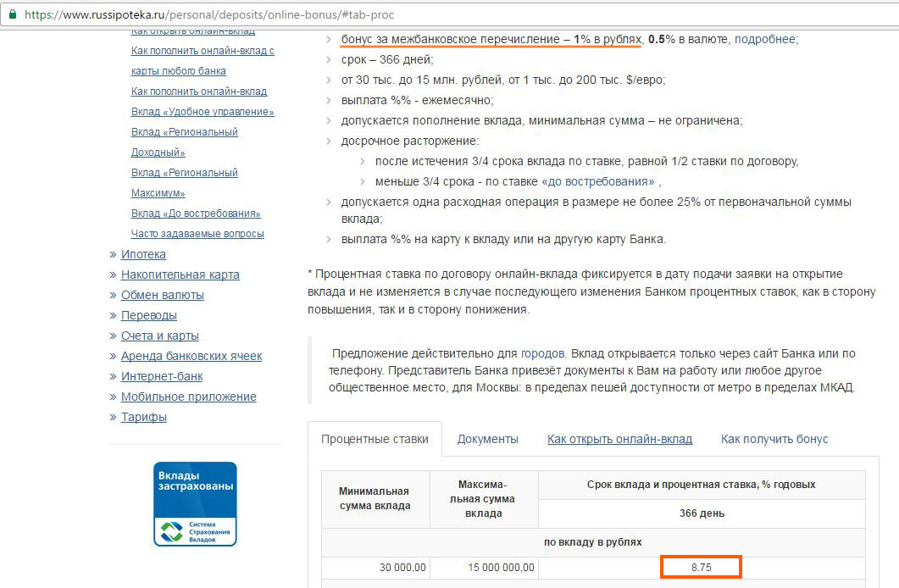Go to Обмен валюты page

click(x=162, y=295)
